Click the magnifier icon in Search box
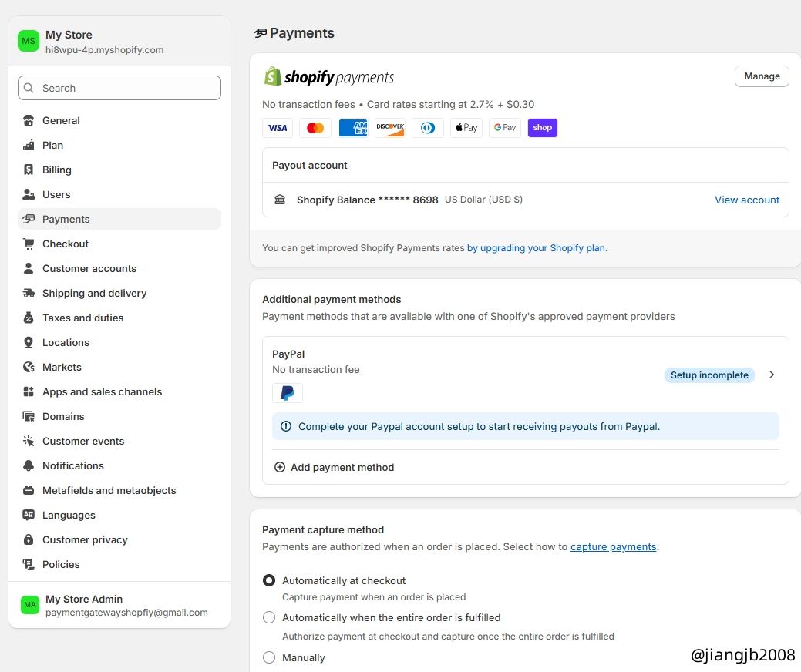The image size is (801, 672). point(29,88)
